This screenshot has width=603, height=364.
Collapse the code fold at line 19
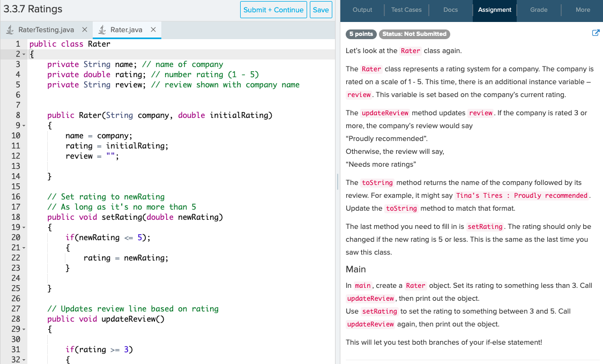point(24,227)
